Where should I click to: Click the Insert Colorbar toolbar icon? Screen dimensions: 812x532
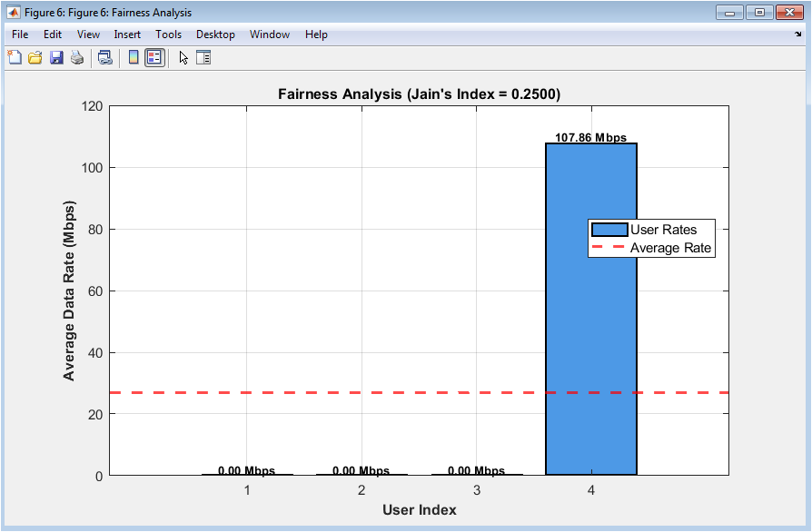click(x=134, y=58)
